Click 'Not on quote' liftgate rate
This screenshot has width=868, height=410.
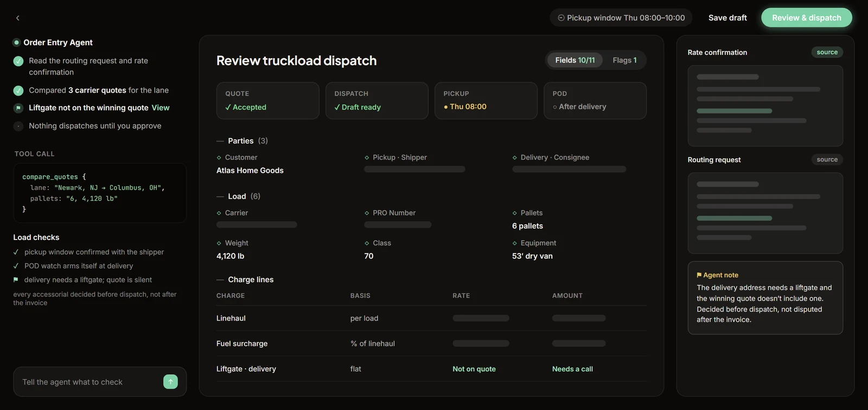coord(474,369)
